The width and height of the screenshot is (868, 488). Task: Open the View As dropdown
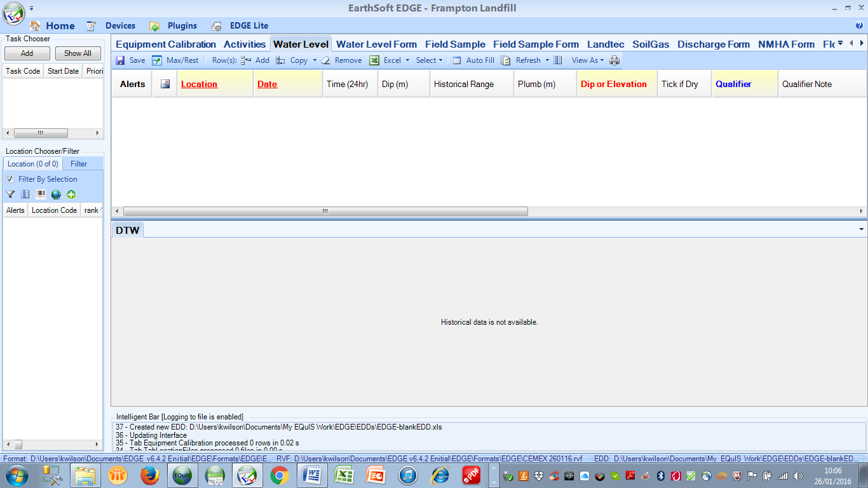tap(588, 60)
